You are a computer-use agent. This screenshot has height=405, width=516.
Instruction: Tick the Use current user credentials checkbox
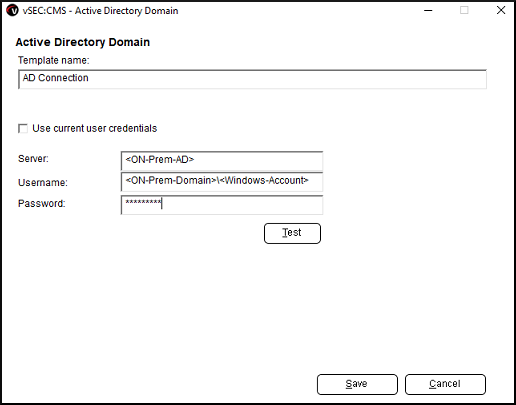pos(23,129)
